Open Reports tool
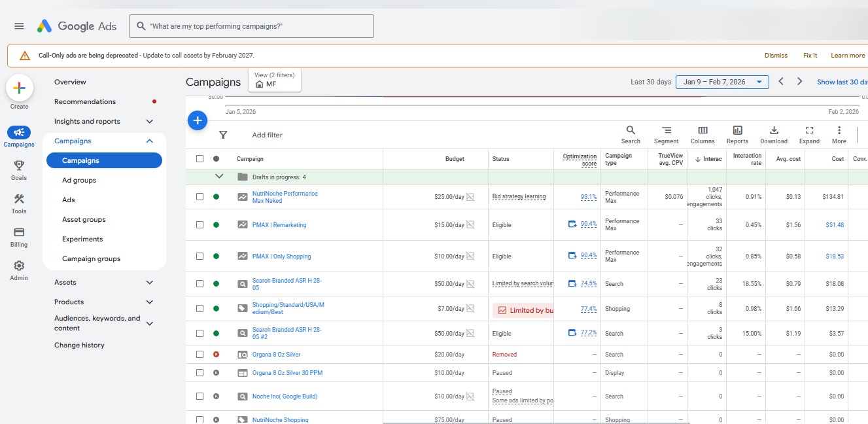This screenshot has width=868, height=424. tap(737, 135)
